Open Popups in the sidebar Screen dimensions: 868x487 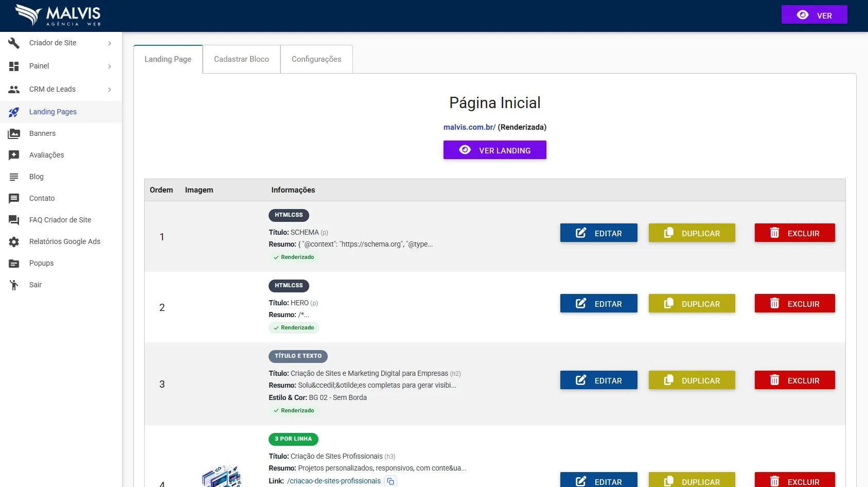point(61,264)
